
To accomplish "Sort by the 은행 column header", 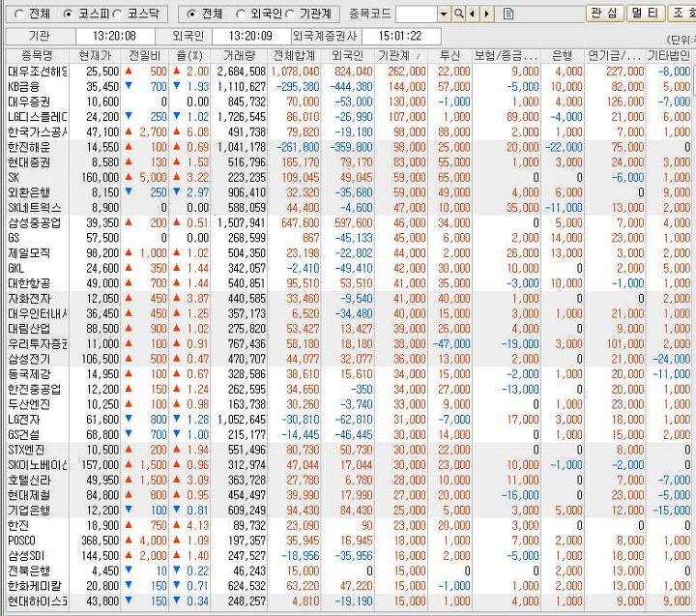I will 563,55.
